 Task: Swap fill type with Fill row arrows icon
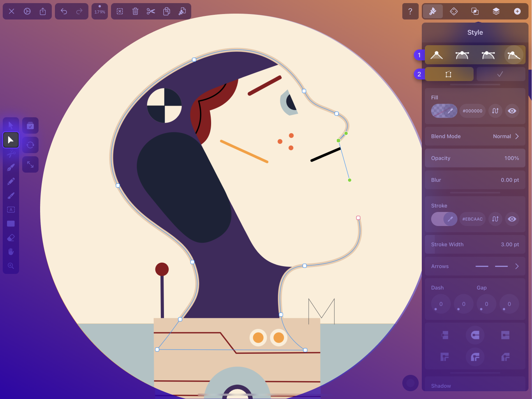495,111
